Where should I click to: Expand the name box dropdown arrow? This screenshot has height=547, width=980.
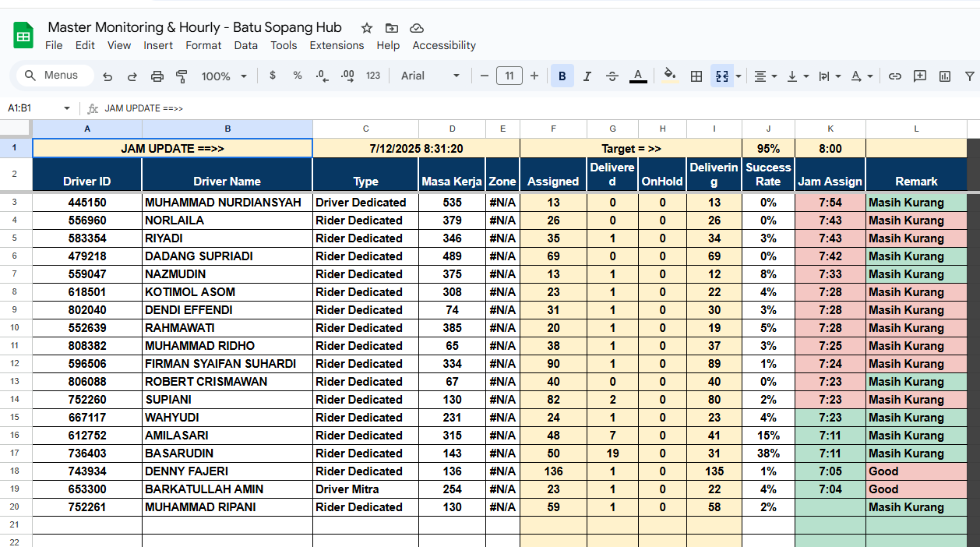point(67,108)
